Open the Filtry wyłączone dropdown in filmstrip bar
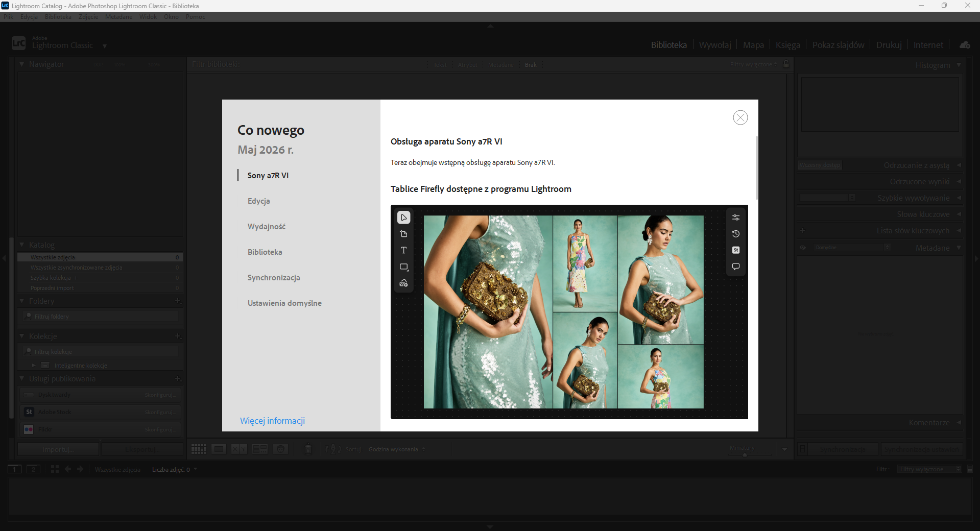 [929, 469]
